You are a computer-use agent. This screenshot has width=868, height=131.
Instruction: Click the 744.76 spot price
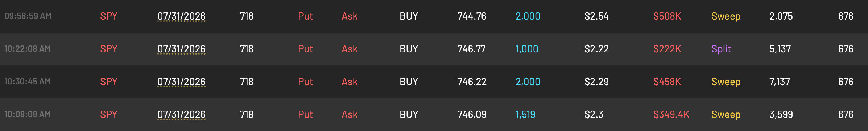472,16
